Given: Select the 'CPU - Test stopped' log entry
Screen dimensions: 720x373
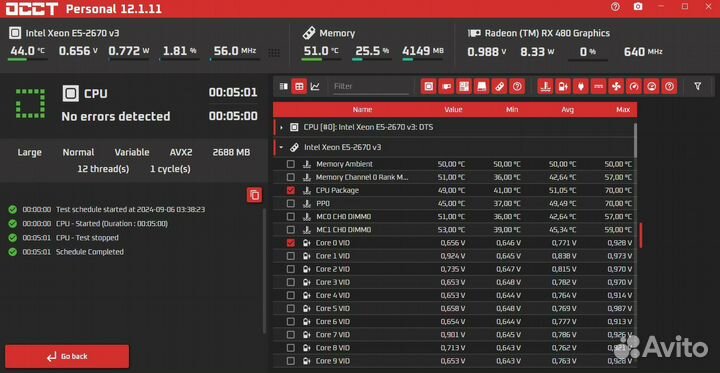Looking at the screenshot, I should coord(87,237).
